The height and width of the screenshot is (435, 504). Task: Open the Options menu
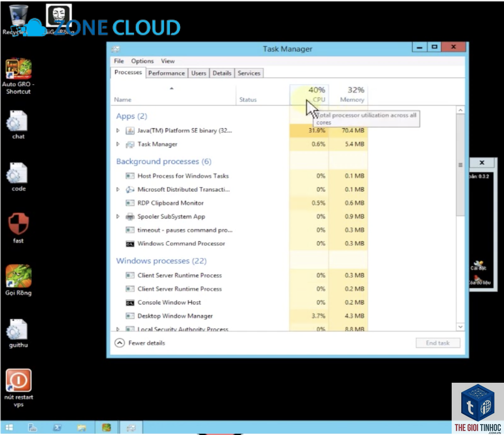coord(142,61)
